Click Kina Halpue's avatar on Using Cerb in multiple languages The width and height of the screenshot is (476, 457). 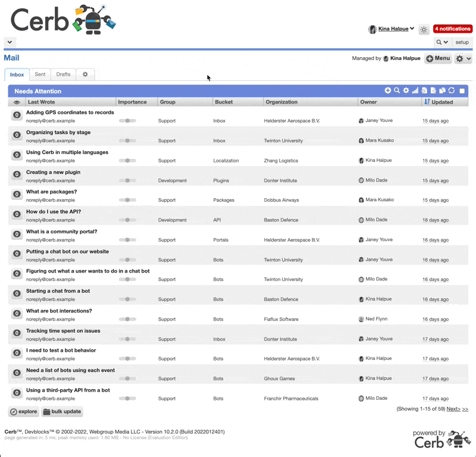[361, 160]
